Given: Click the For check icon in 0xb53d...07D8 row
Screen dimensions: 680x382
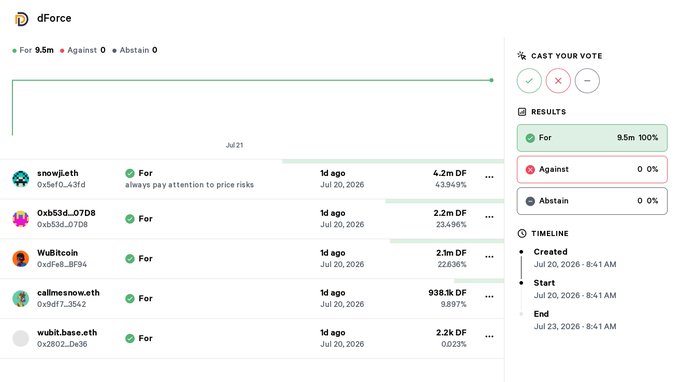Looking at the screenshot, I should 130,219.
